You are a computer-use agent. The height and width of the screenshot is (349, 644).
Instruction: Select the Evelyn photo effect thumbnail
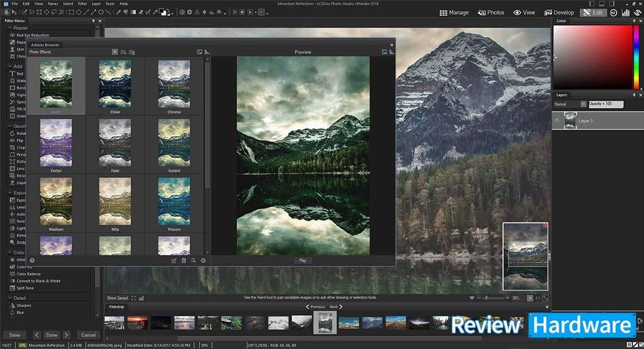pos(56,143)
